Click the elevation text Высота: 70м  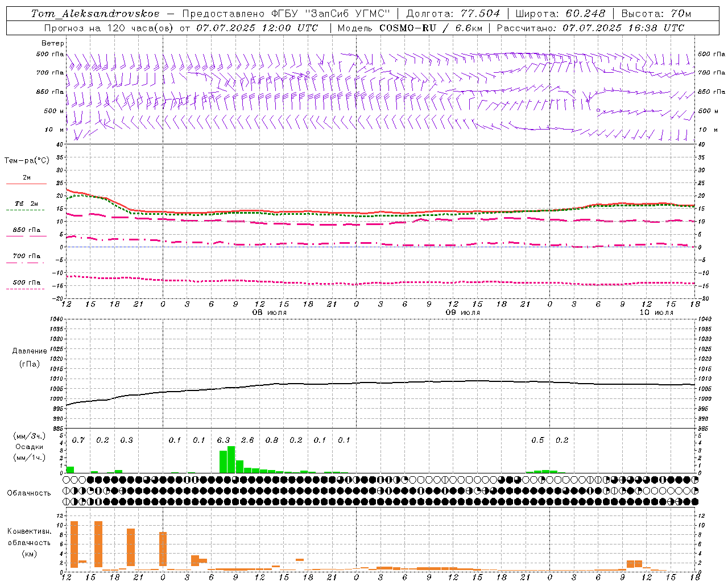tap(656, 14)
